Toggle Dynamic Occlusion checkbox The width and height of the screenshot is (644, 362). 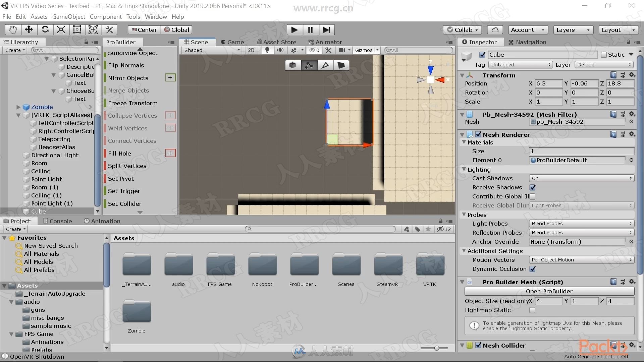(533, 269)
